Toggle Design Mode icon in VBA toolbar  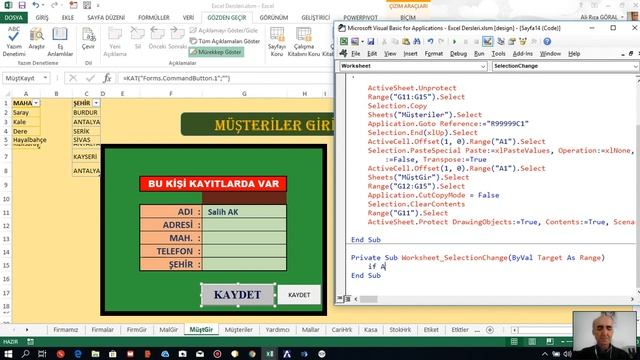[487, 41]
